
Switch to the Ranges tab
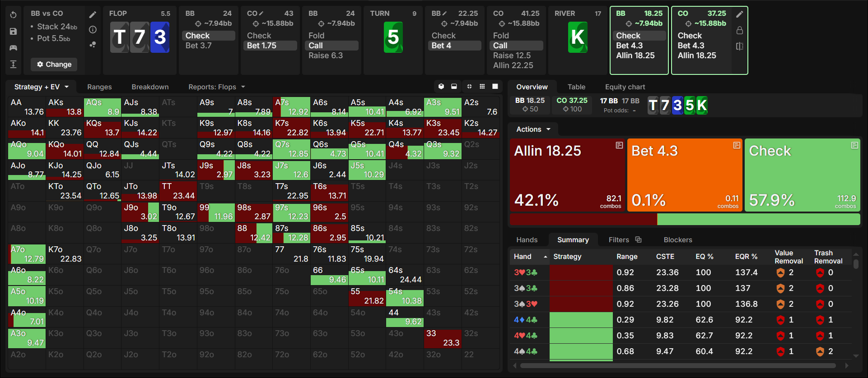(x=99, y=87)
